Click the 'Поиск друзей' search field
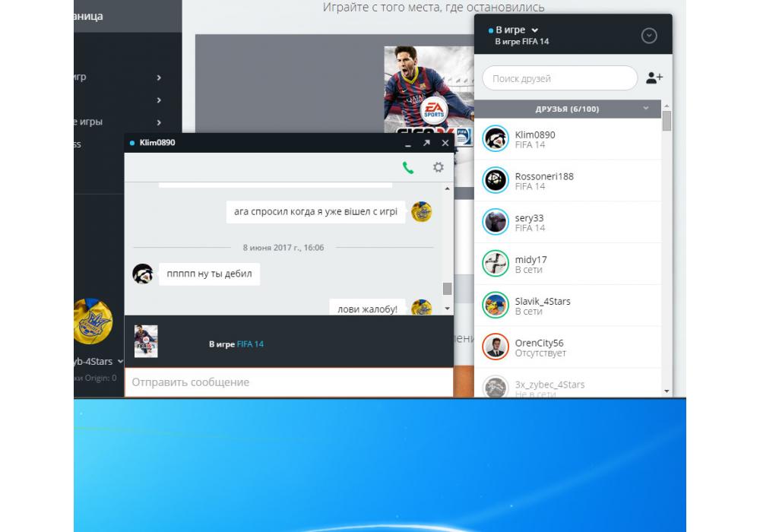This screenshot has width=760, height=532. click(559, 78)
